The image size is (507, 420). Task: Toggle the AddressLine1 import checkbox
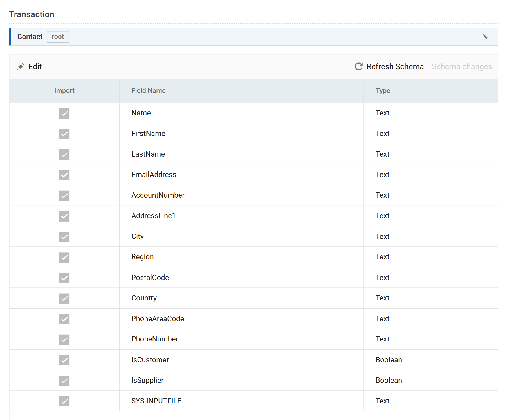64,216
